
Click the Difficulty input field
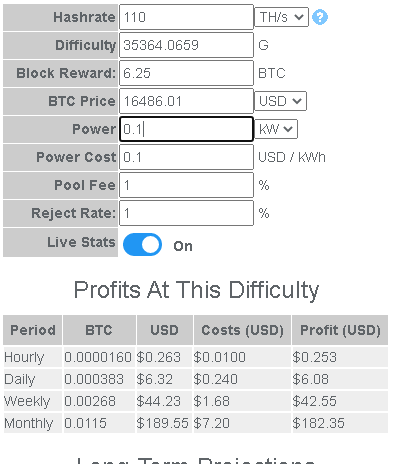tap(186, 45)
